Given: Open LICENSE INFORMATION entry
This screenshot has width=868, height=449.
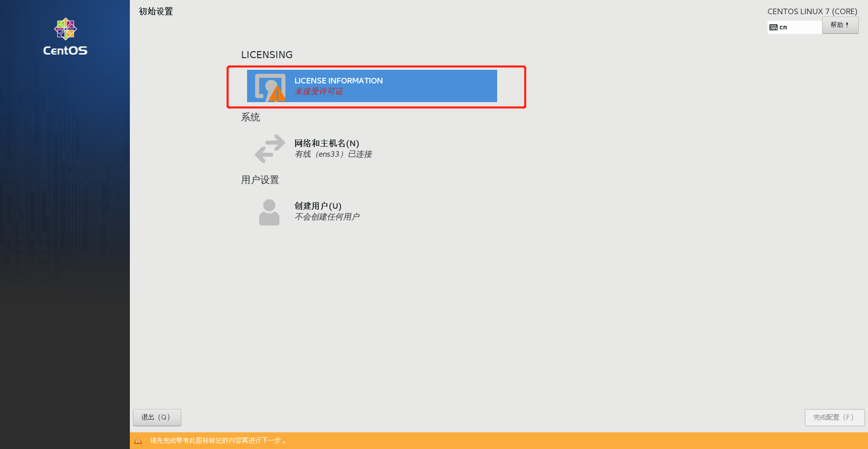Looking at the screenshot, I should pos(372,86).
